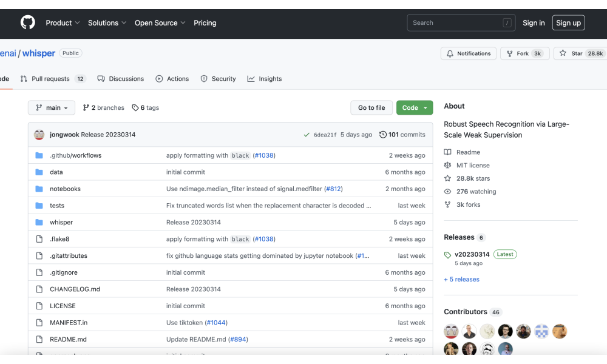
Task: Expand the green Code dropdown button
Action: (414, 107)
